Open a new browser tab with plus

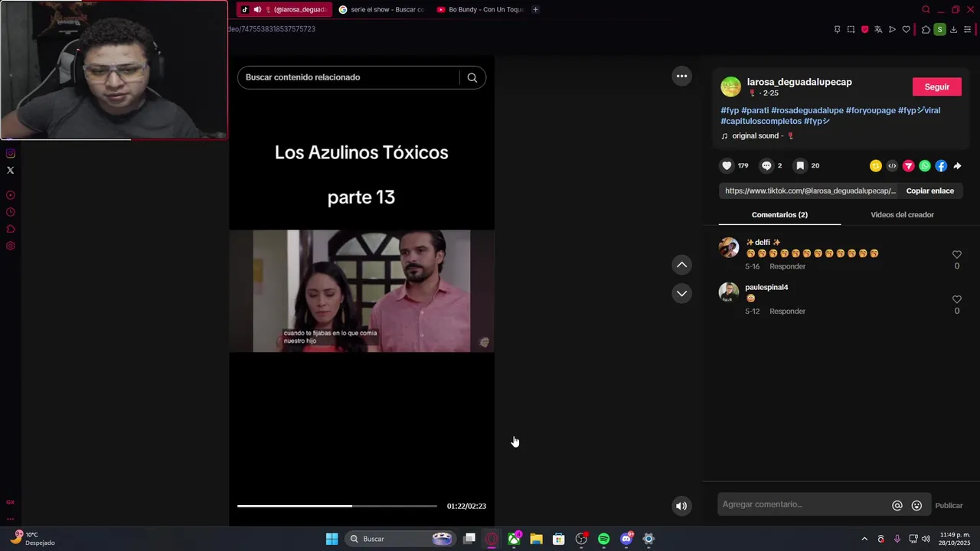[535, 9]
